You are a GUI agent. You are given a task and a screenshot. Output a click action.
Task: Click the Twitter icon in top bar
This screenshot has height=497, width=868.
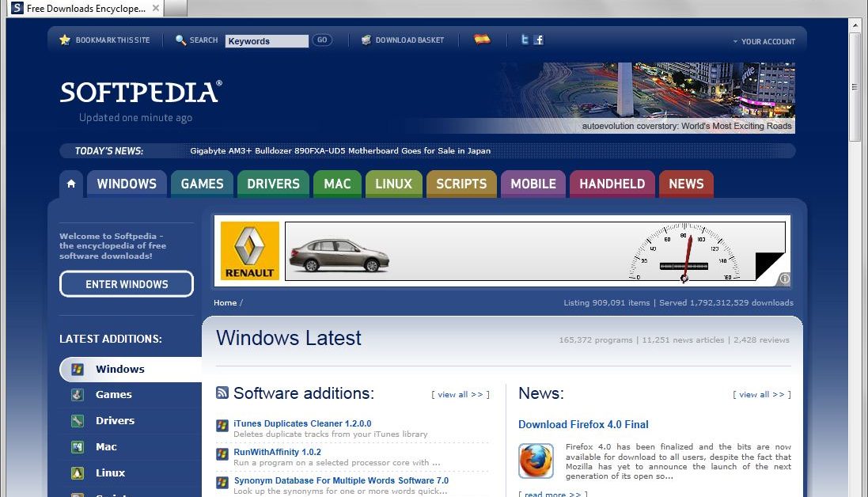click(x=525, y=40)
